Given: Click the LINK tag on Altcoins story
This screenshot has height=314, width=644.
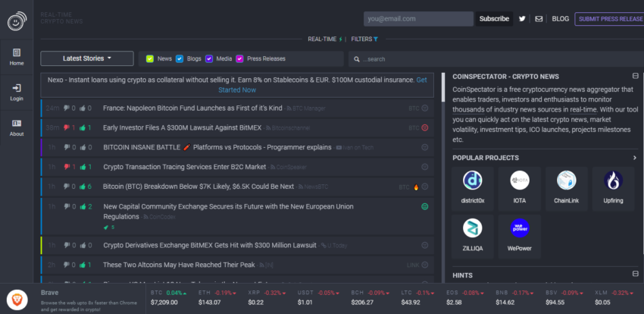Looking at the screenshot, I should [413, 265].
